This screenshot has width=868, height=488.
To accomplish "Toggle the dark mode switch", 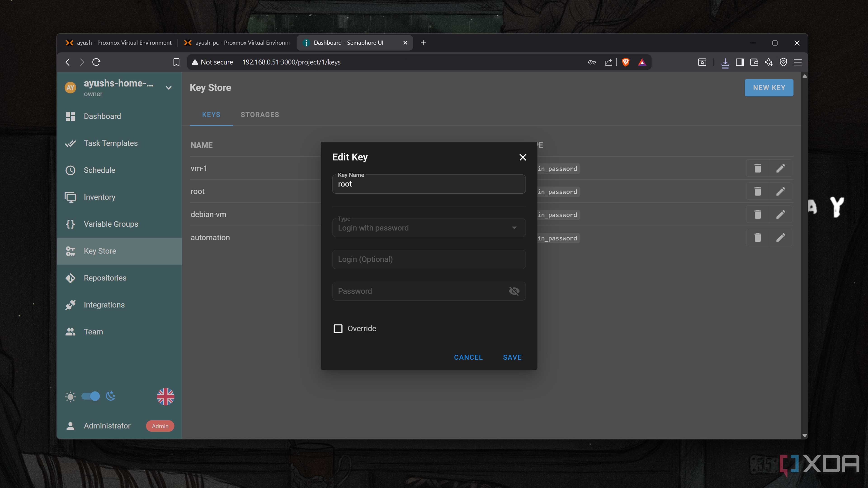I will [x=91, y=396].
